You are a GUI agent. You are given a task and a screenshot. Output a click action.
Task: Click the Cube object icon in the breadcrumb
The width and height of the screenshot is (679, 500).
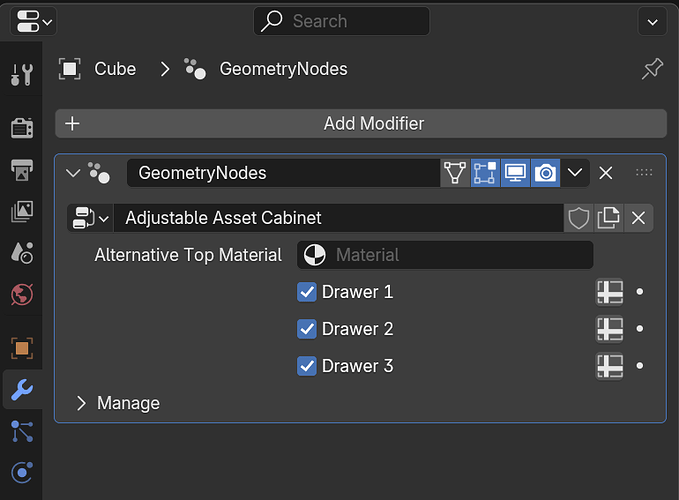pos(70,69)
